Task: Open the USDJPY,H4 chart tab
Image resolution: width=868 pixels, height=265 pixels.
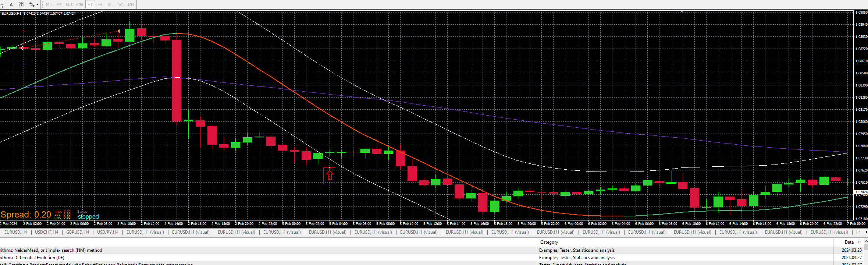Action: [x=108, y=232]
